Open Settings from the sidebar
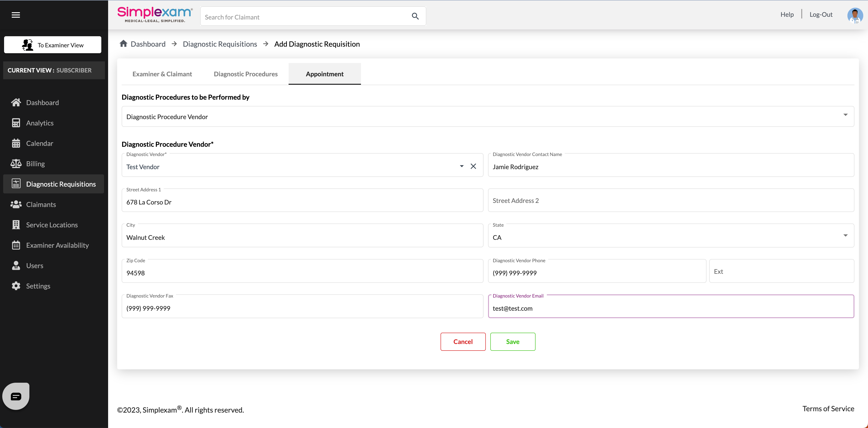Viewport: 868px width, 428px height. point(38,286)
